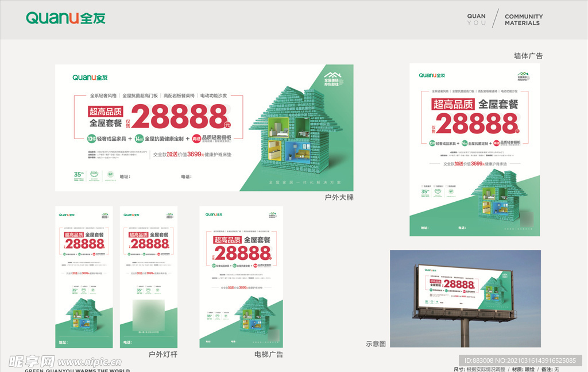The width and height of the screenshot is (588, 372).
Task: Select the leftmost lamp post banner
Action: click(x=84, y=276)
